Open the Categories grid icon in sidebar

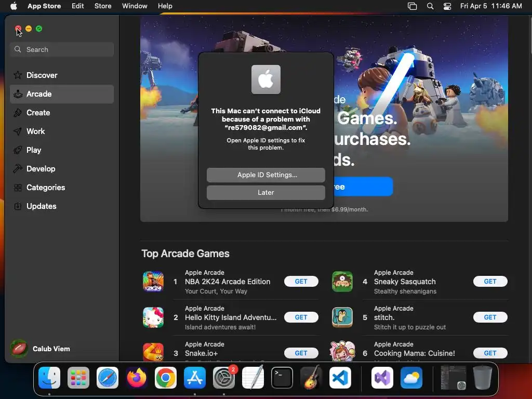tap(18, 187)
